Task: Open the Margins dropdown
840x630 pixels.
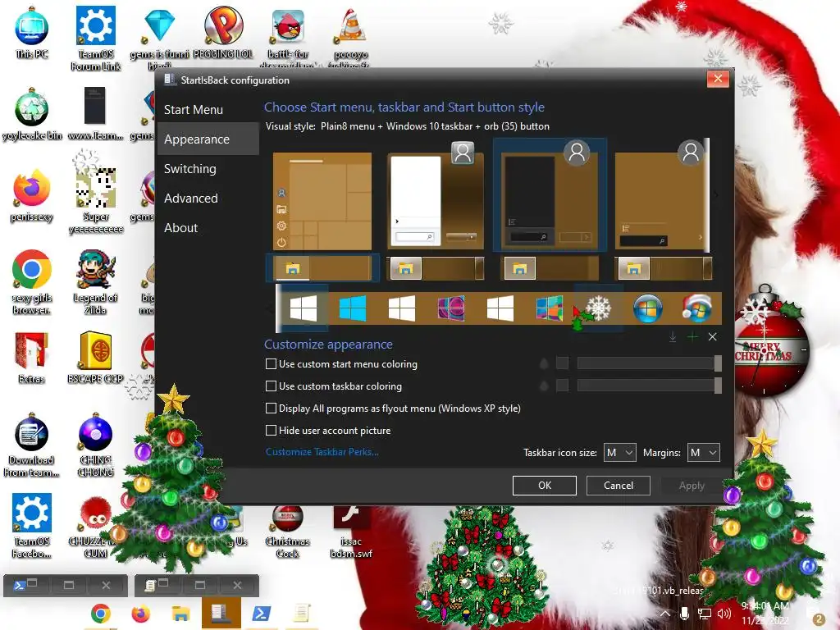Action: point(703,453)
